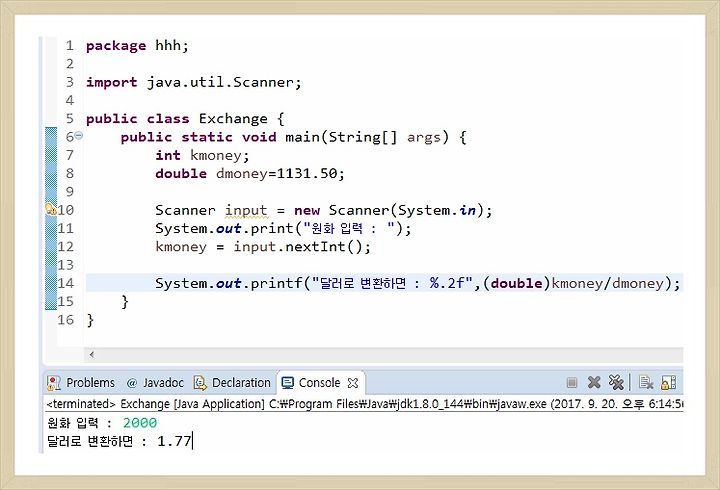Click the 1.77 result in console
The image size is (720, 490).
click(x=174, y=441)
